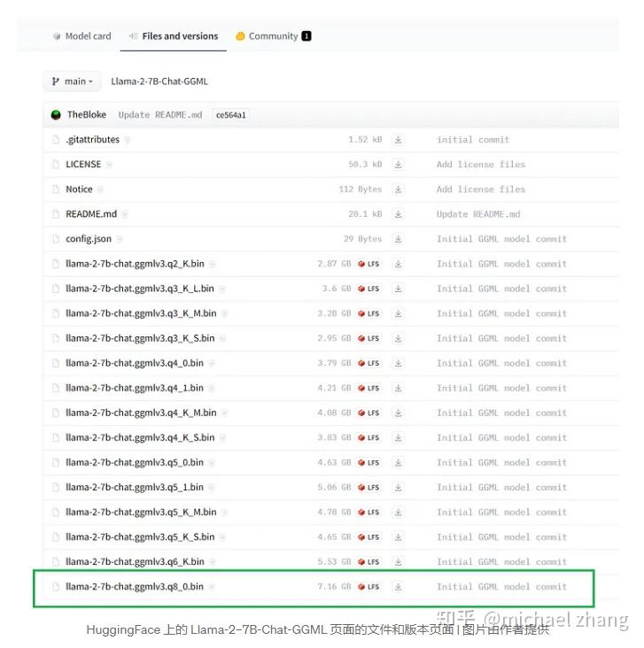This screenshot has width=644, height=648.
Task: Open the LICENSE file
Action: click(x=83, y=165)
